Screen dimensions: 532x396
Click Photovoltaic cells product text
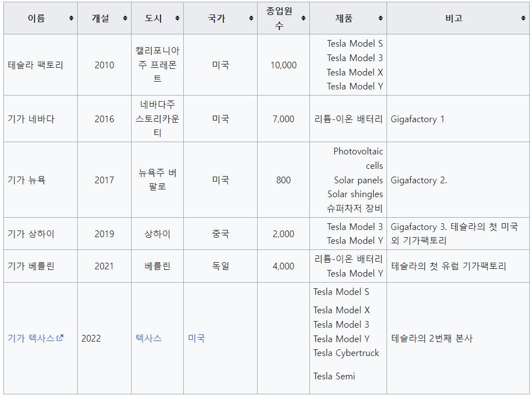tap(358, 158)
